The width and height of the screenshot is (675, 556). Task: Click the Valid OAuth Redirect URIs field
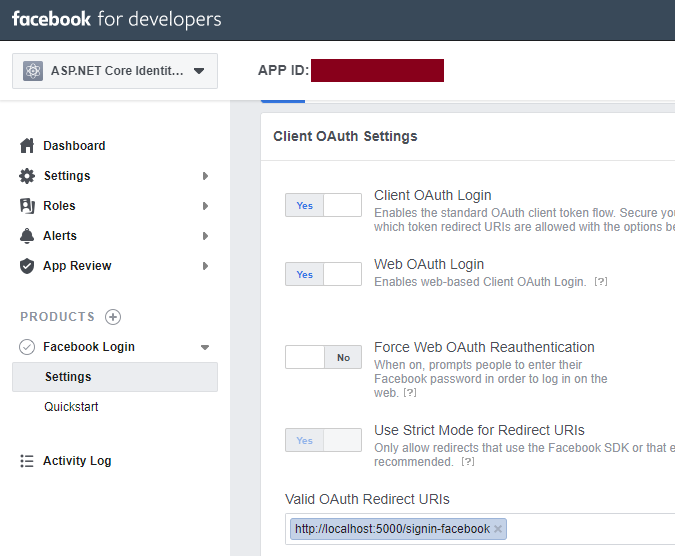[590, 529]
